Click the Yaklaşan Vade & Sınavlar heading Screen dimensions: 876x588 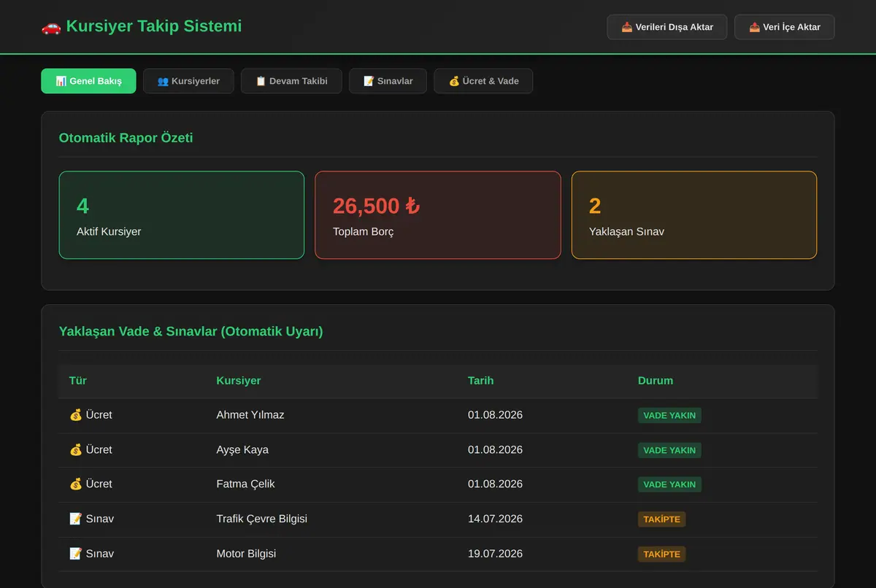pyautogui.click(x=191, y=332)
